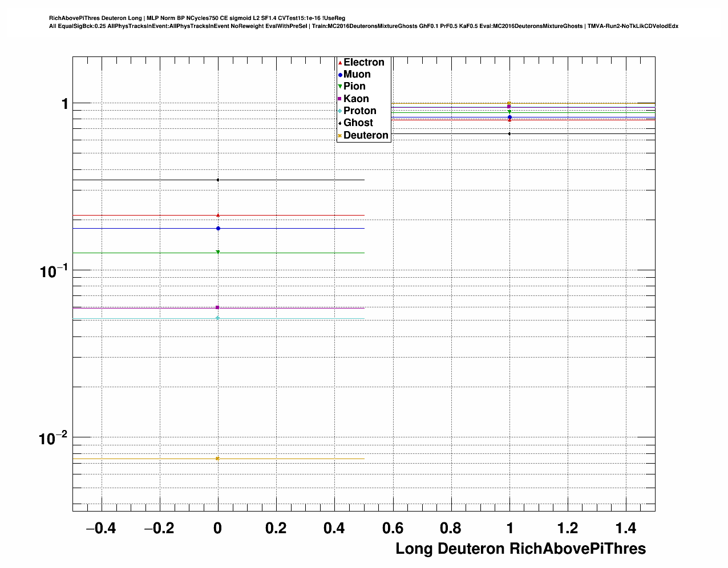Select the black Ghost data point at x=0
The width and height of the screenshot is (728, 568).
218,180
